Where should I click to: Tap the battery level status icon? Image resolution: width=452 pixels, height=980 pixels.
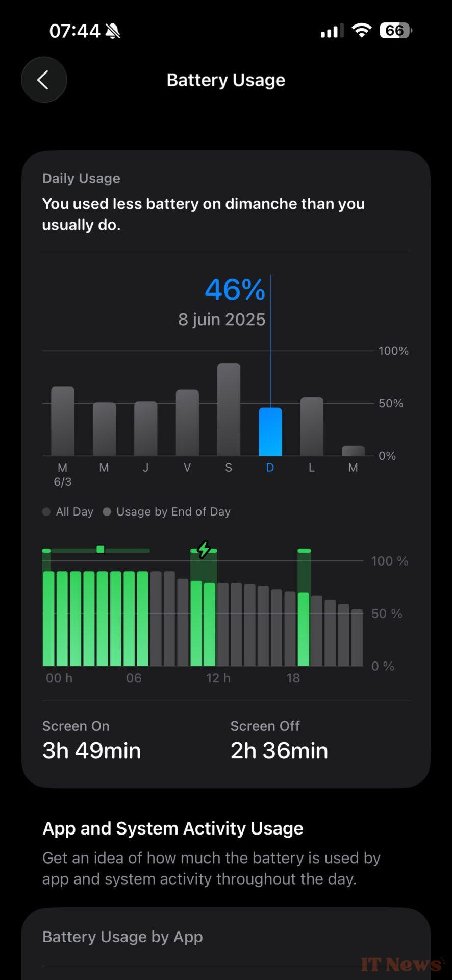[x=395, y=31]
